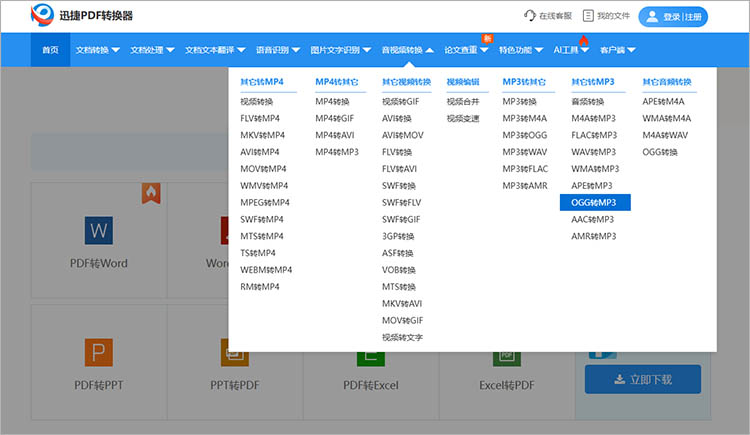Select MP4转MP3 entry

[337, 152]
